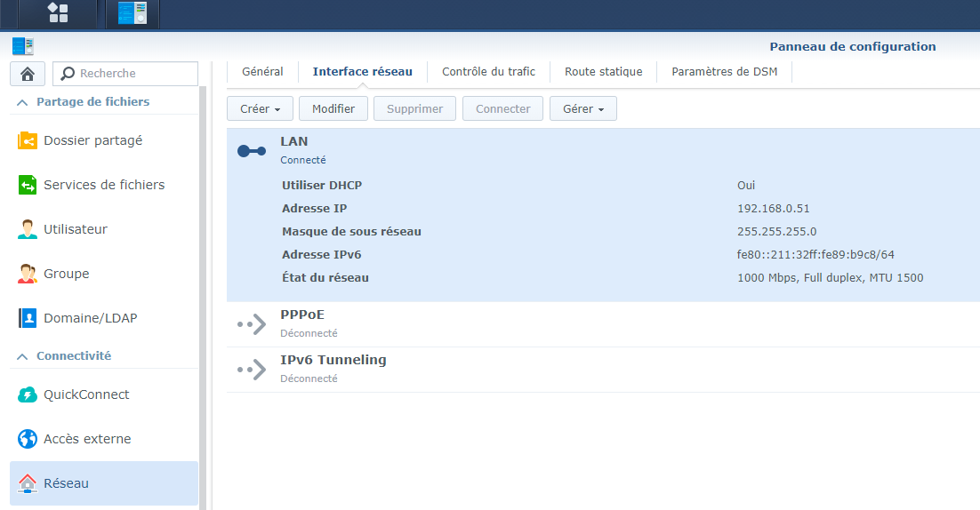Click the 1000 Mbps network status value
The width and height of the screenshot is (980, 510).
pyautogui.click(x=830, y=278)
